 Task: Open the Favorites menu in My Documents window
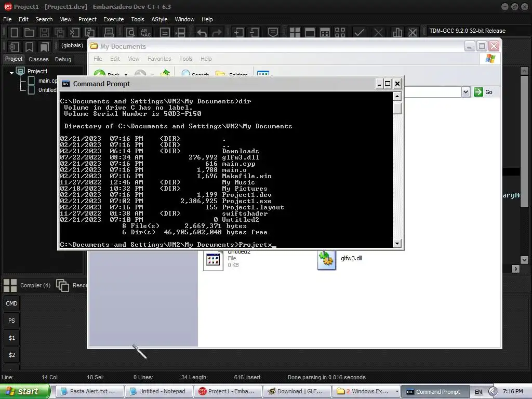tap(159, 59)
